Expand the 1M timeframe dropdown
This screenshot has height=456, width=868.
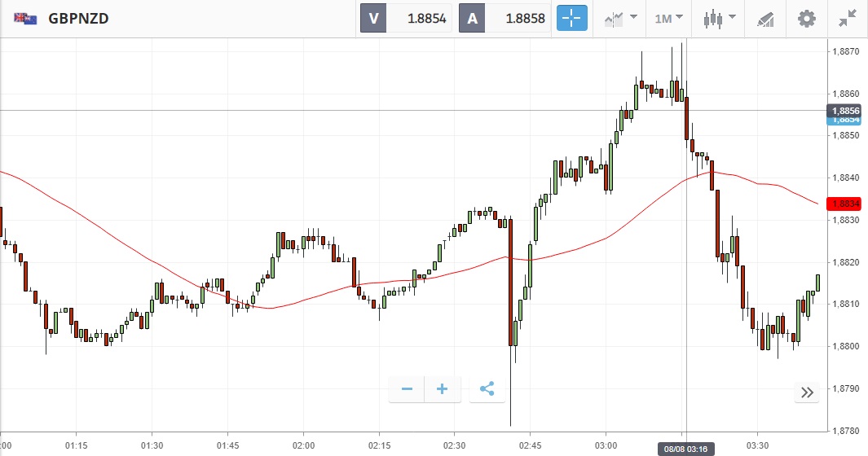(x=668, y=18)
